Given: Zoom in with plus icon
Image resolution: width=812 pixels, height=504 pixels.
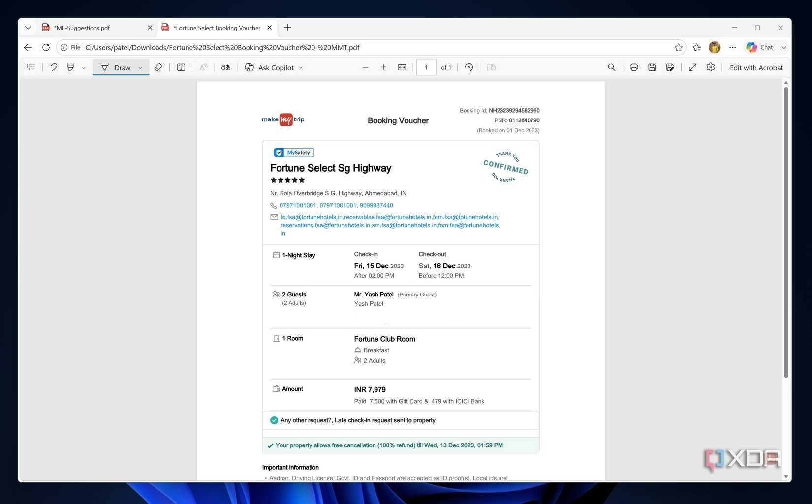Looking at the screenshot, I should coord(383,67).
